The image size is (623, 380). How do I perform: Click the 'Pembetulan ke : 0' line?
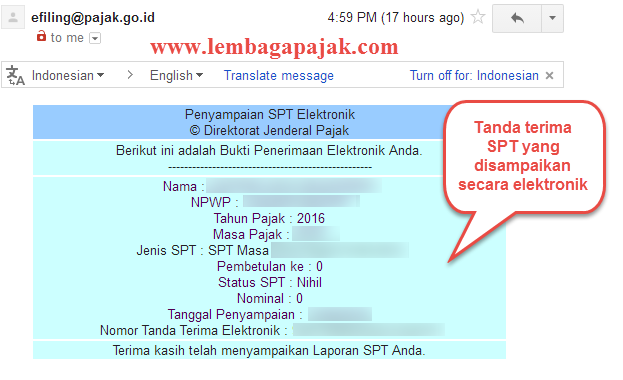[270, 266]
